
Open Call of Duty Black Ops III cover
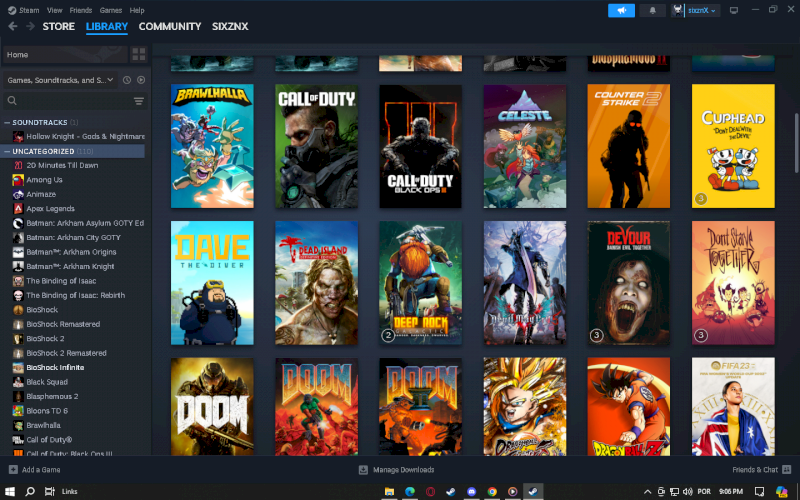420,146
